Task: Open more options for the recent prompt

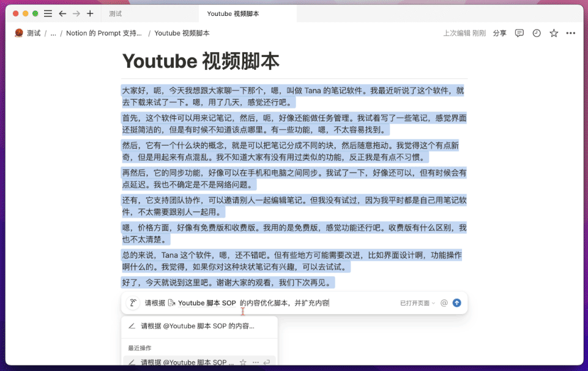Action: [255, 362]
